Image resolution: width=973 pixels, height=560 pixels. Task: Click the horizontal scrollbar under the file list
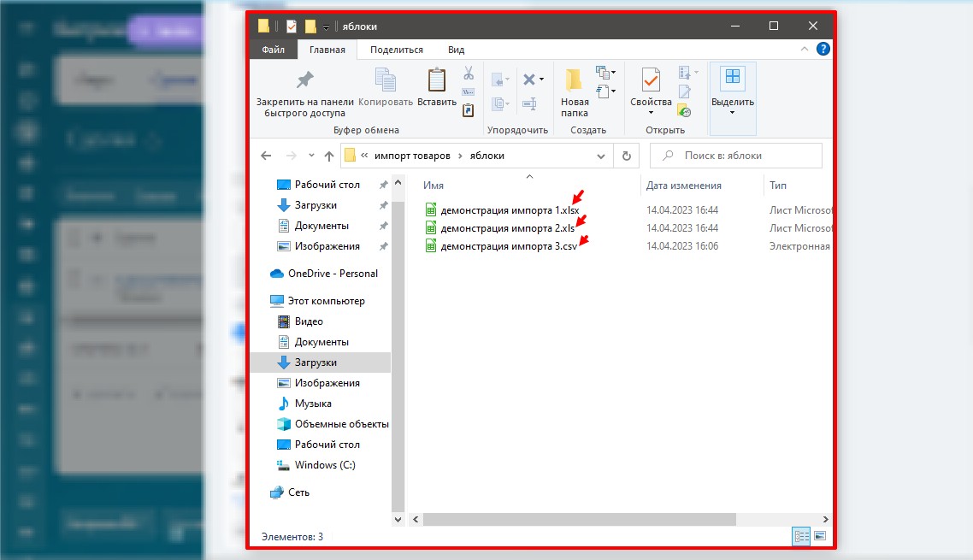tap(579, 519)
